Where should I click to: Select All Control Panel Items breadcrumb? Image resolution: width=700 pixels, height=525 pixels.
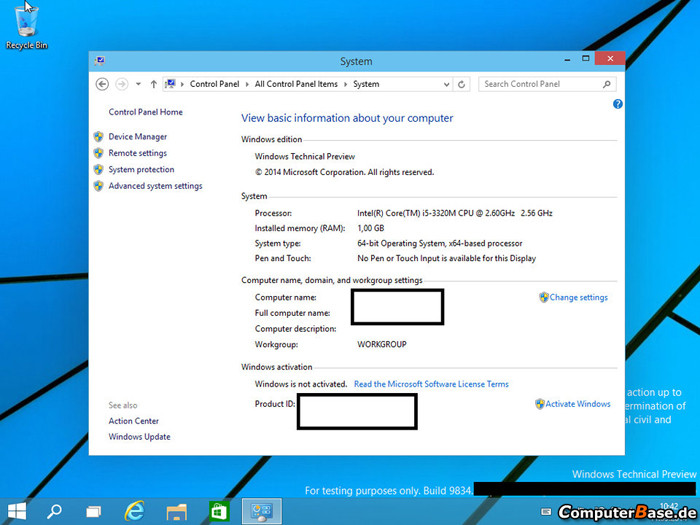[x=296, y=84]
